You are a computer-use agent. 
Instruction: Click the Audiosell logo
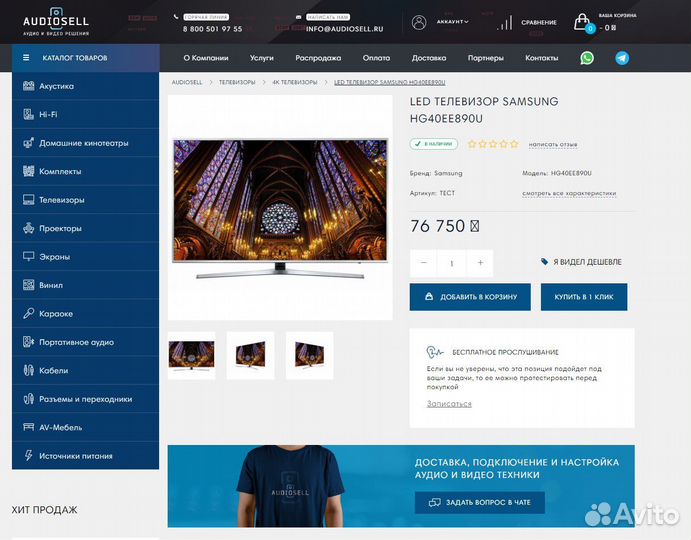56,22
